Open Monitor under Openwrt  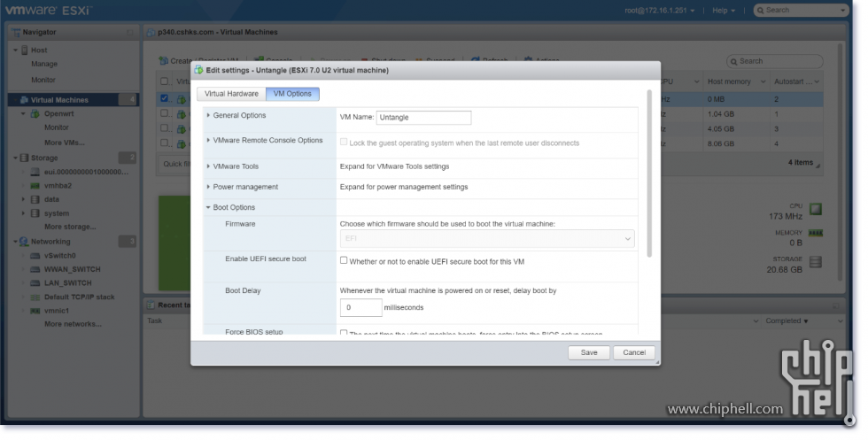[x=57, y=127]
